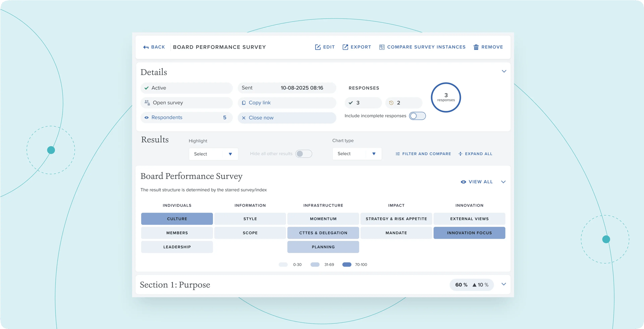
Task: Select the Planning heatmap cell
Action: point(323,247)
